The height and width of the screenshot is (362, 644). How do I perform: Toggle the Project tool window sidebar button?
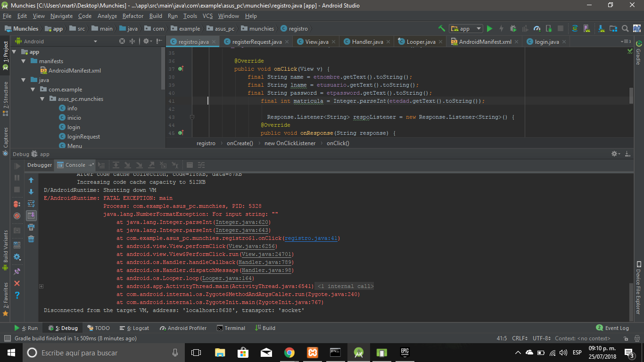pos(6,56)
